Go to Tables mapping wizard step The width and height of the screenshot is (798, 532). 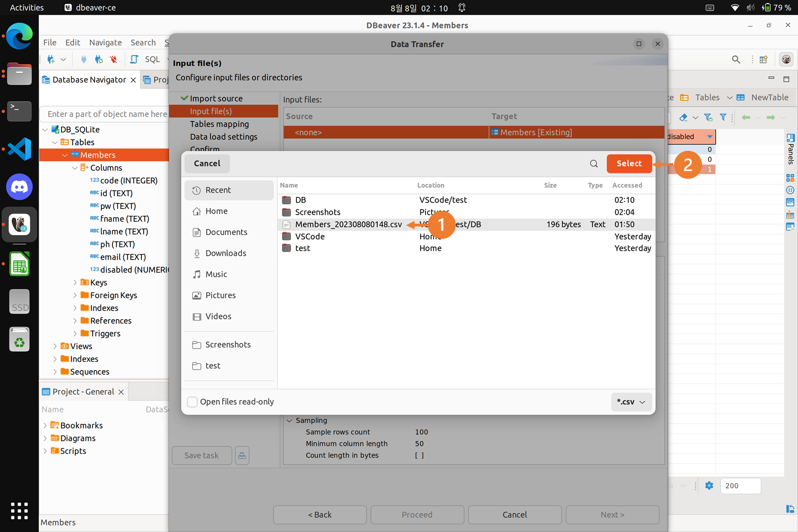pos(219,124)
